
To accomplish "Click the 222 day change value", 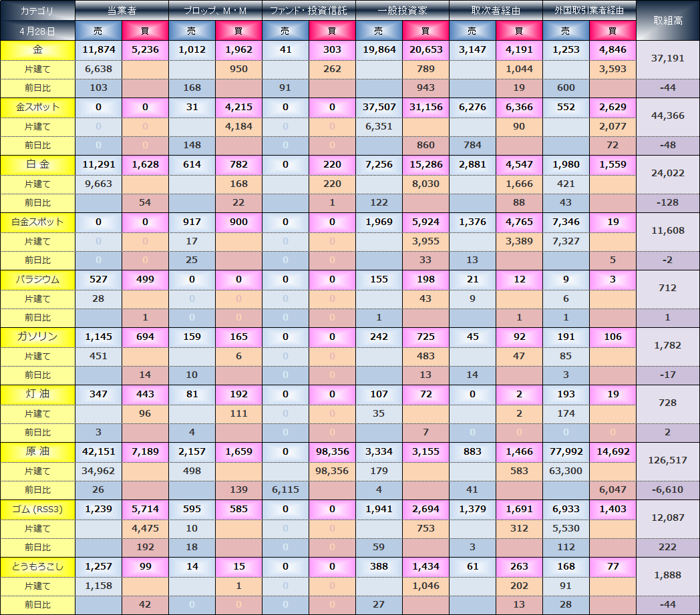I will point(668,547).
